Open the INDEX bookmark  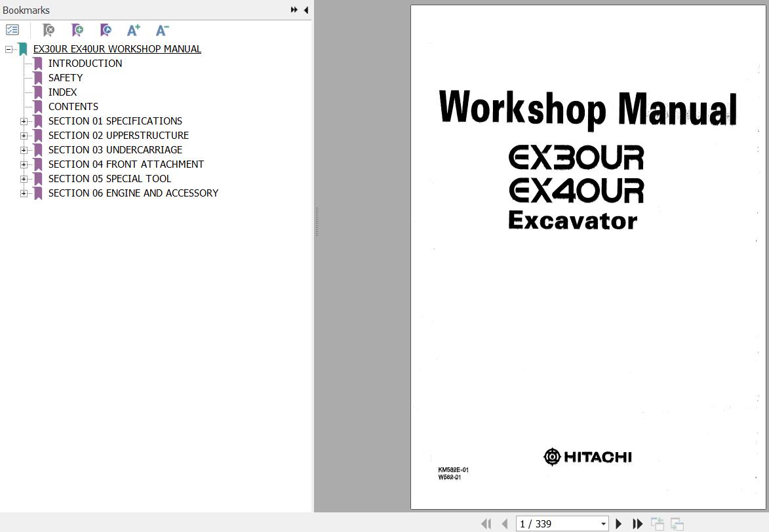click(x=63, y=92)
